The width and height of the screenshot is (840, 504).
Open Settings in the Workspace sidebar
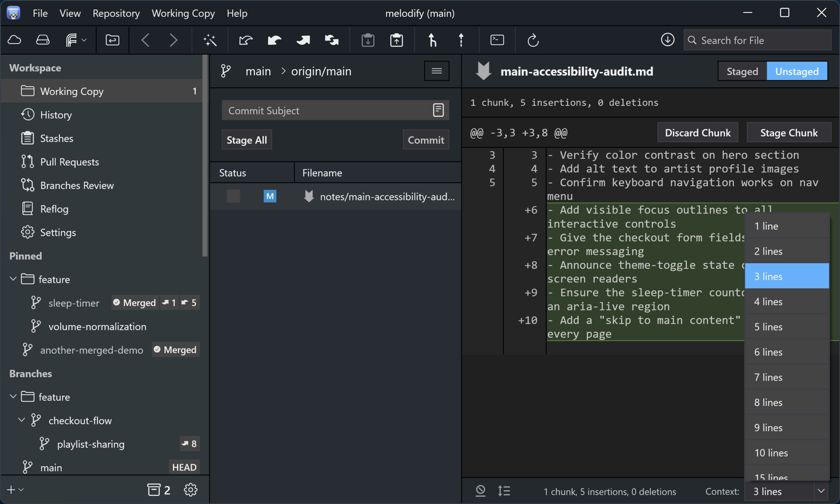102,232
